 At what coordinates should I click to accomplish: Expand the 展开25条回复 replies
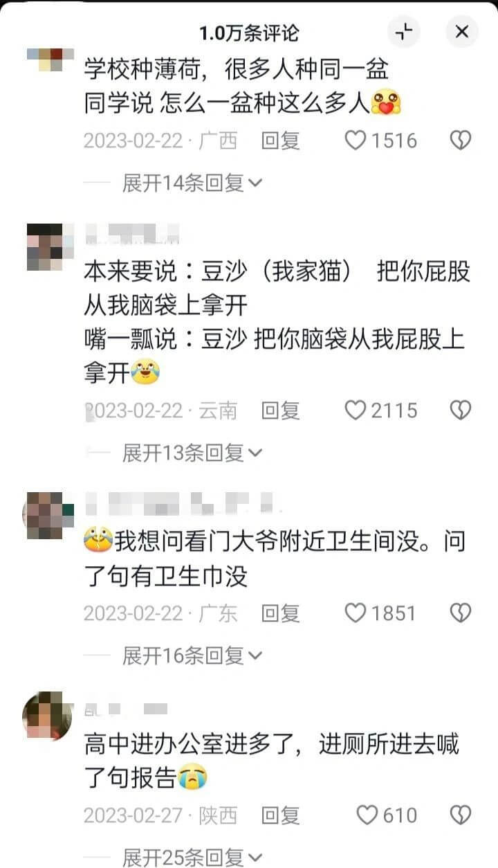pyautogui.click(x=192, y=857)
